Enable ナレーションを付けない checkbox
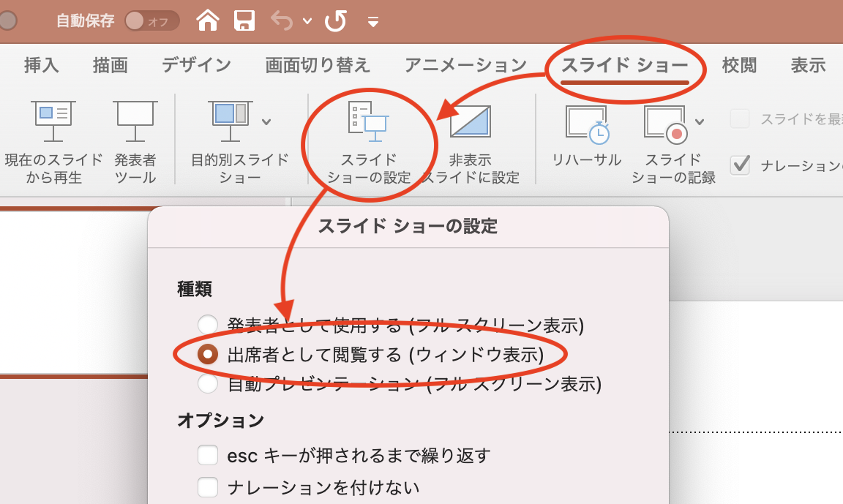The image size is (843, 504). [208, 487]
